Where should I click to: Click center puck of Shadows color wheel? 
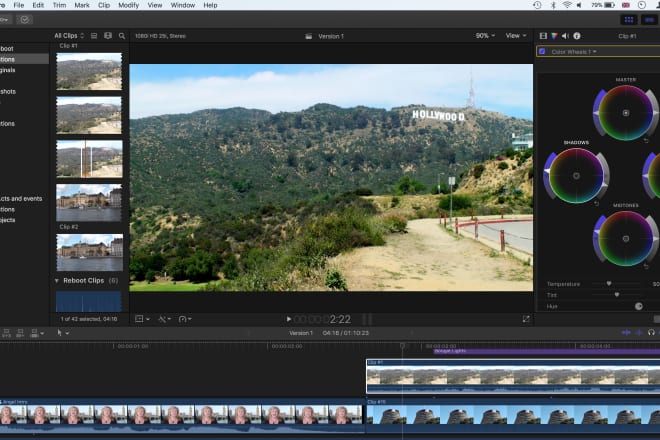click(576, 176)
